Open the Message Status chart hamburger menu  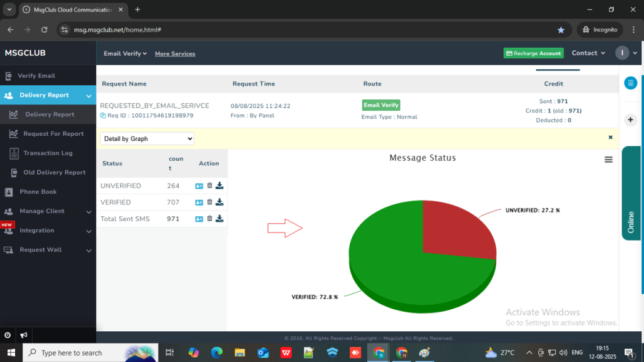[608, 160]
